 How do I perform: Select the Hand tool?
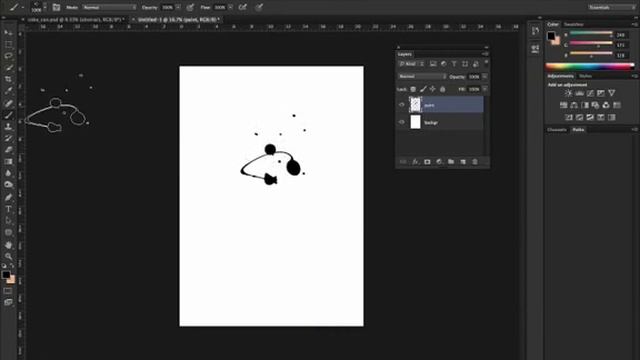tap(8, 245)
